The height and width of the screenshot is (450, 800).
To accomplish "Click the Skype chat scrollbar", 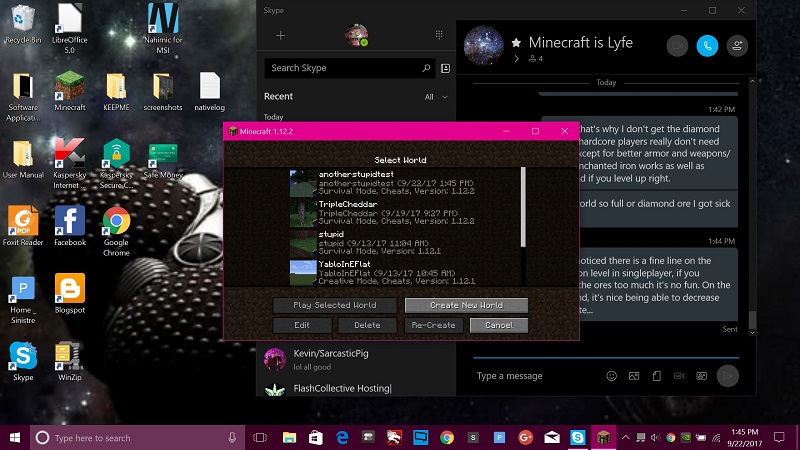I will click(752, 319).
